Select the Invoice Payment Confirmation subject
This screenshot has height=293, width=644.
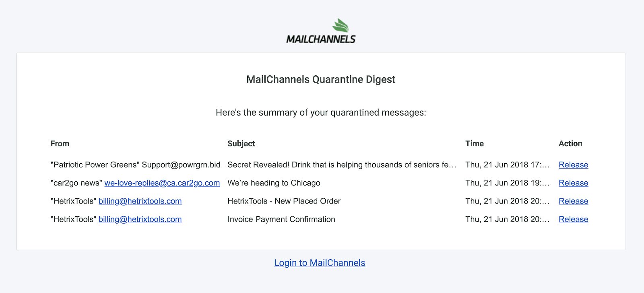click(281, 219)
